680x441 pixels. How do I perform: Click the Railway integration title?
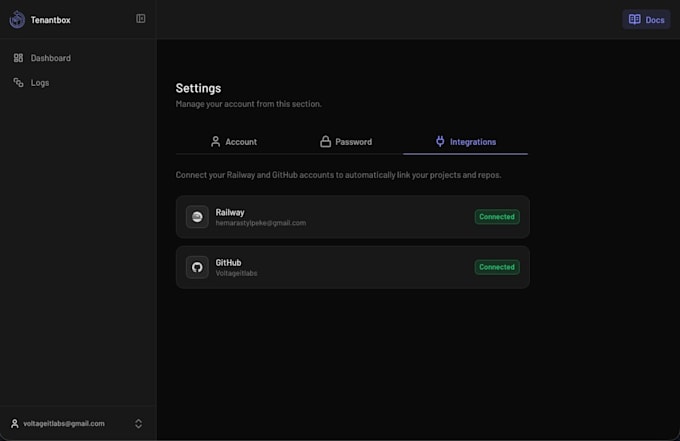(x=230, y=212)
